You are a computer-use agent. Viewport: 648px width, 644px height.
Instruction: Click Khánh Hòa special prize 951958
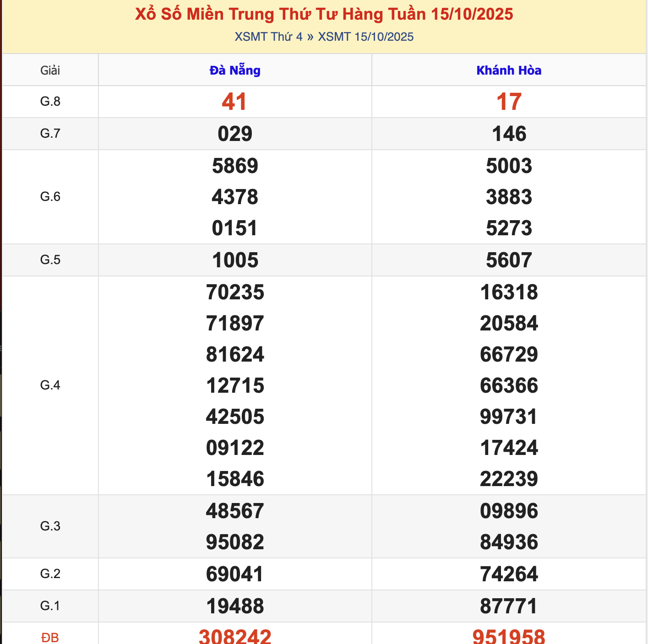pyautogui.click(x=509, y=636)
